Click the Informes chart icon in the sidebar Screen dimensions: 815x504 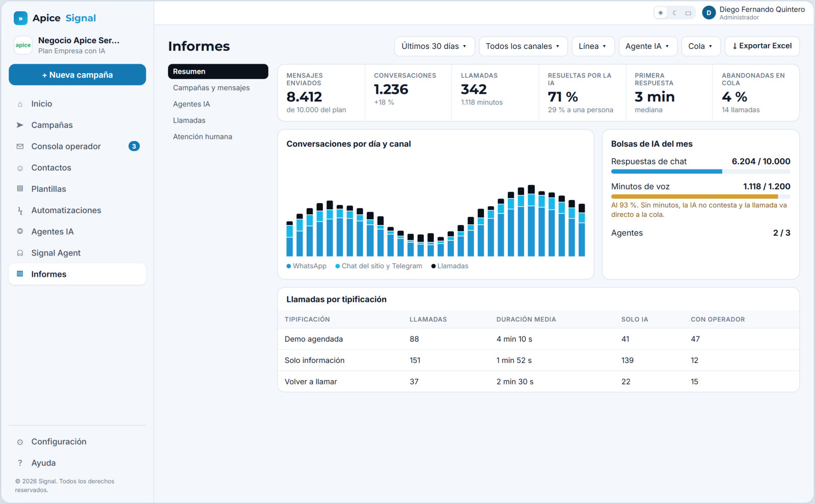tap(20, 274)
